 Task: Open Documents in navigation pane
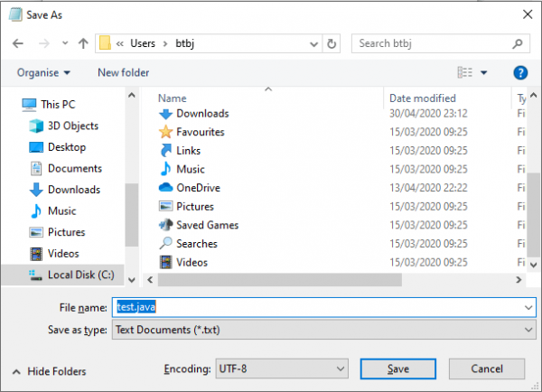click(66, 168)
